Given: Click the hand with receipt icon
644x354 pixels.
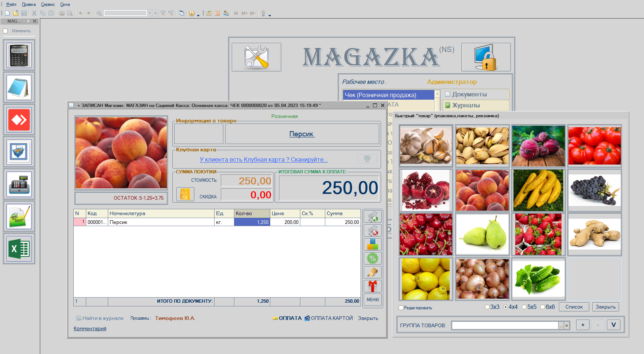Looking at the screenshot, I should coord(373,272).
